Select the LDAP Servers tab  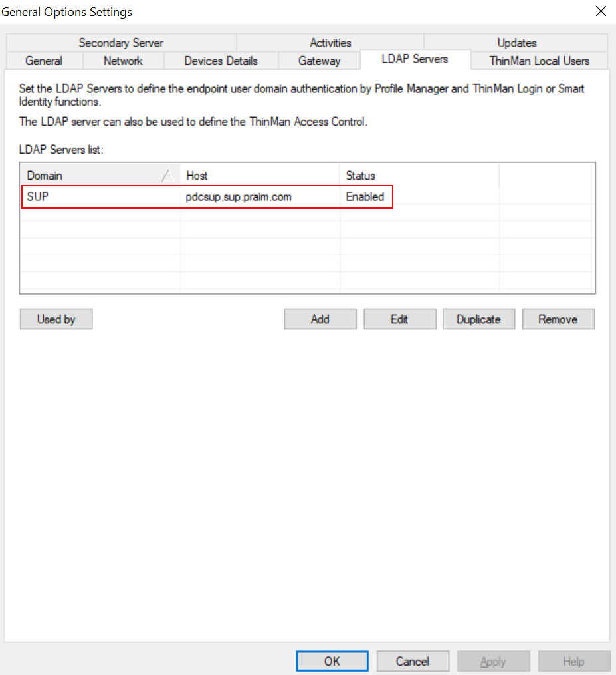click(x=415, y=59)
